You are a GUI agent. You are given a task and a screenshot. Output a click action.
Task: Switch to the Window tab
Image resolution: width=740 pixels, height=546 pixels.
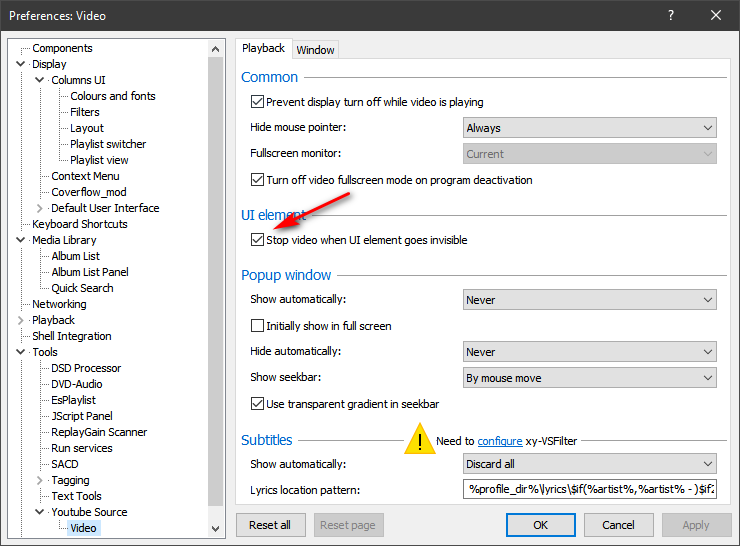(x=316, y=50)
